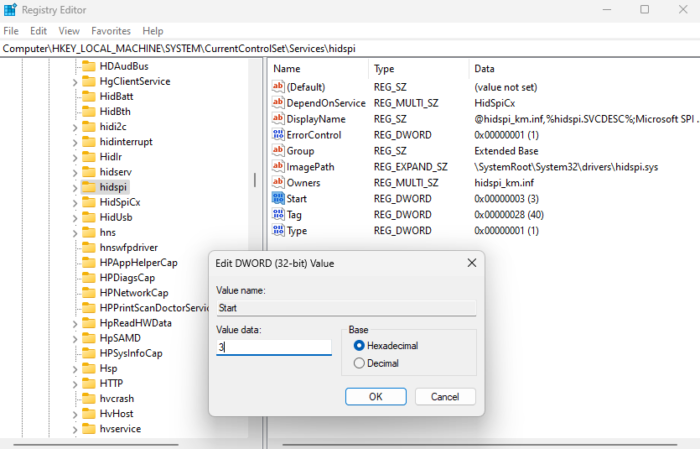Select the ImagePath value icon
This screenshot has width=700, height=449.
tap(278, 166)
